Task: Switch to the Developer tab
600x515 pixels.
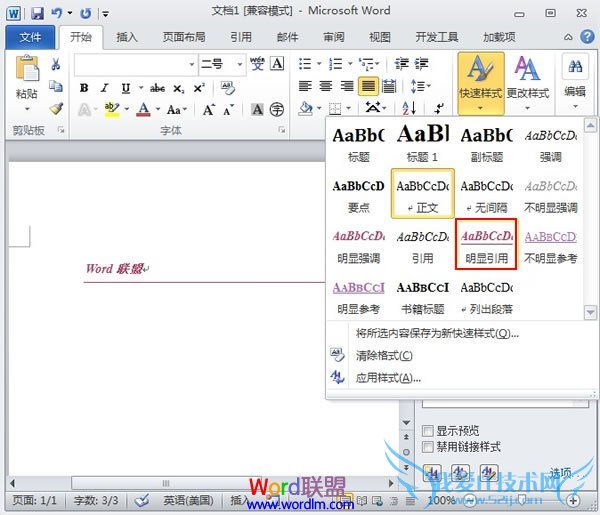Action: (437, 37)
